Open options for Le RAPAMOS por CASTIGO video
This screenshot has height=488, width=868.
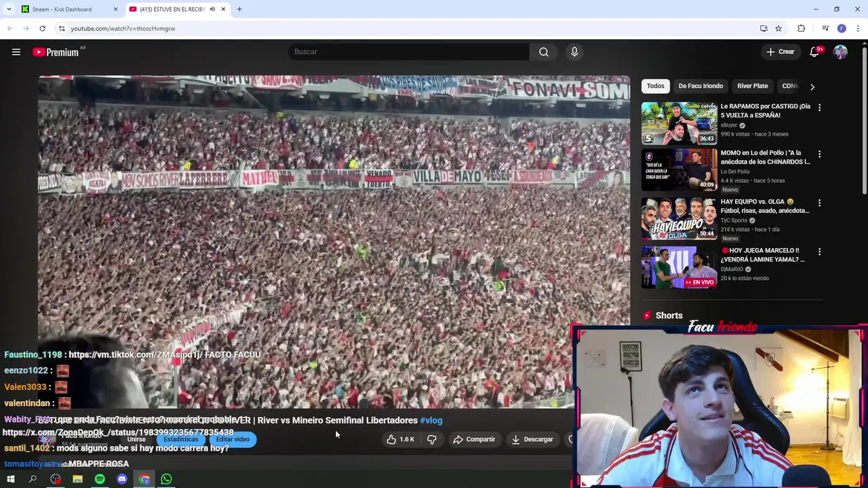coord(819,107)
